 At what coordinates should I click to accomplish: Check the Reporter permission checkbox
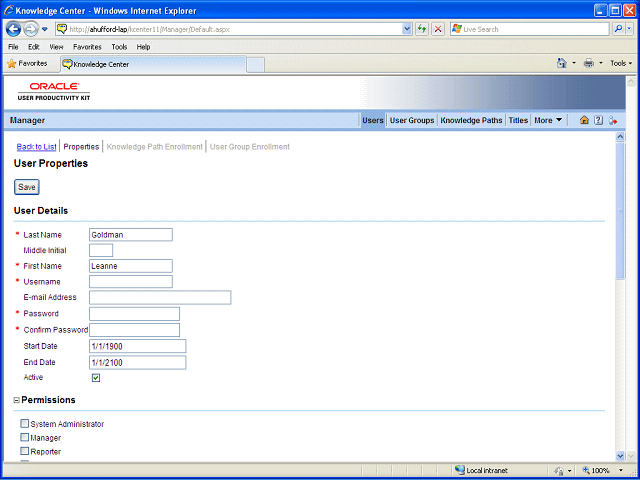tap(25, 451)
